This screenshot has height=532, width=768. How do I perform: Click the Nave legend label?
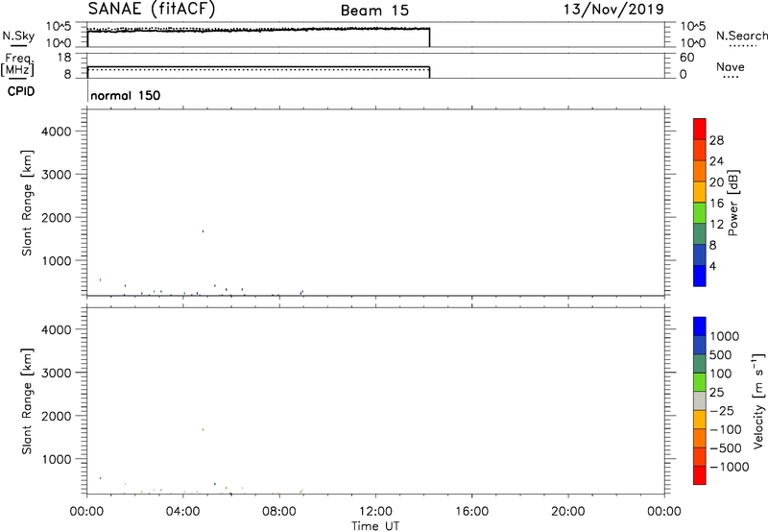tap(731, 66)
